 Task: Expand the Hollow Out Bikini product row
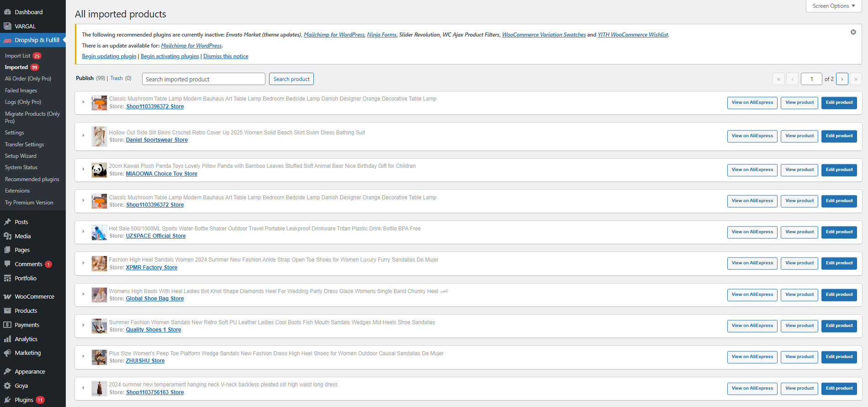(83, 136)
